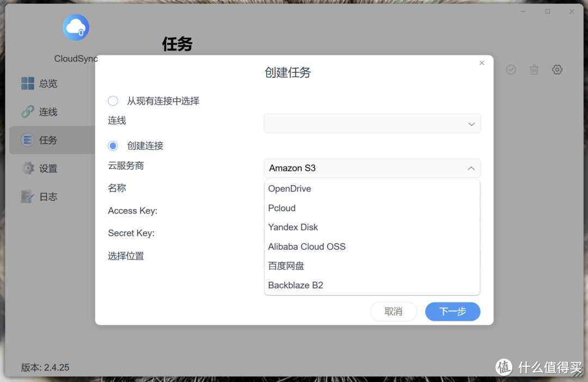Choose Alibaba Cloud OSS option
588x382 pixels.
[x=372, y=247]
